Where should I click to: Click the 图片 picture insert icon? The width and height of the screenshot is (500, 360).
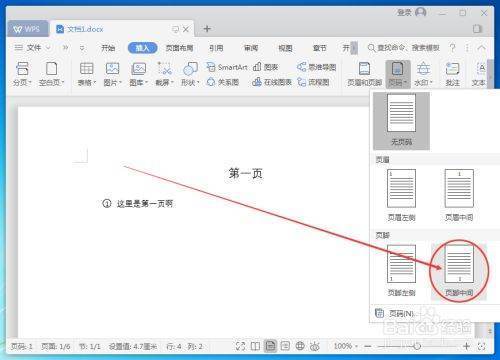pyautogui.click(x=112, y=74)
